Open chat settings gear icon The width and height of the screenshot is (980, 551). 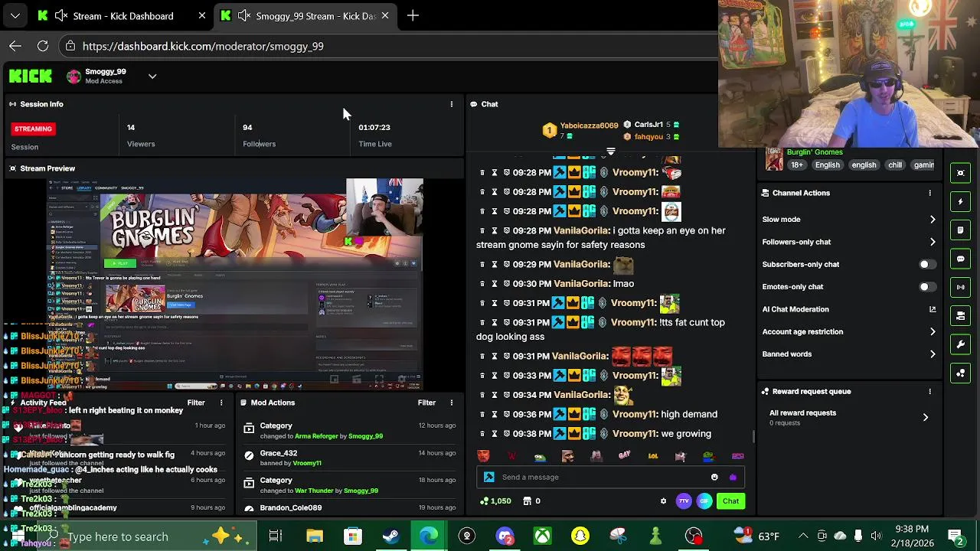663,501
